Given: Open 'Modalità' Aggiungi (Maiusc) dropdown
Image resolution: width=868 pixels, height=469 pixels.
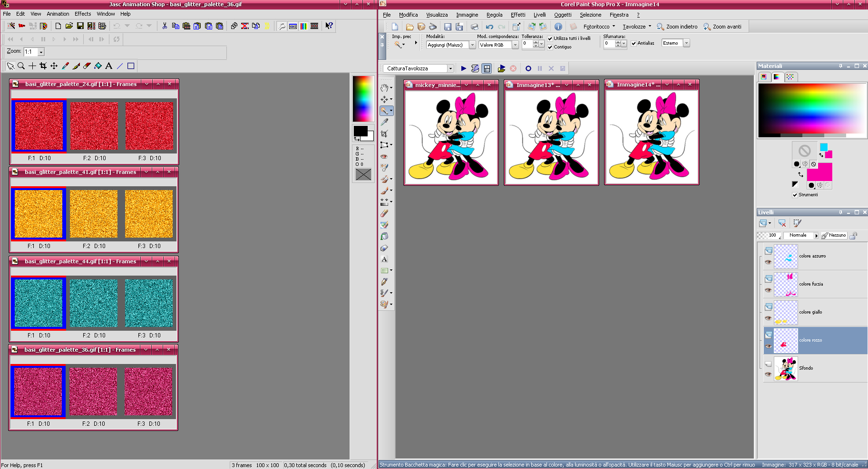Looking at the screenshot, I should coord(472,45).
